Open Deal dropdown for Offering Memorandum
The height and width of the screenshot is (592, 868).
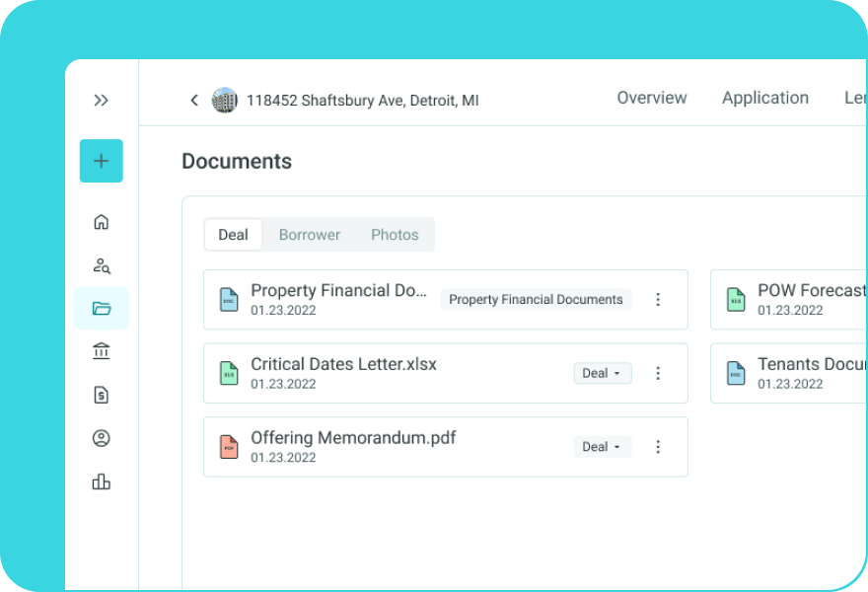[603, 447]
